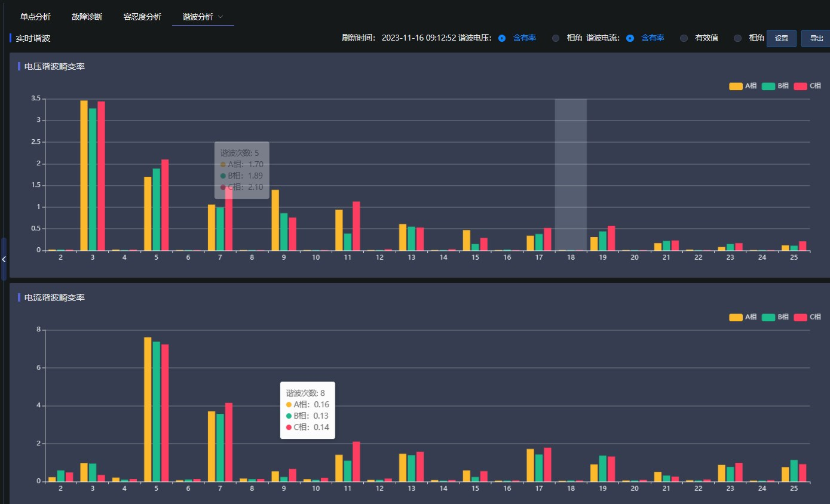Click the left sidebar collapse arrow

pyautogui.click(x=4, y=259)
